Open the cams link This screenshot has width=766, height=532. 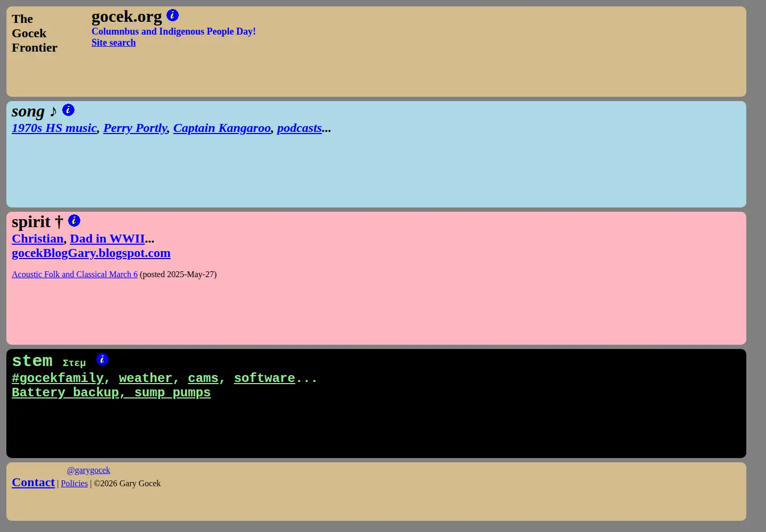tap(203, 378)
